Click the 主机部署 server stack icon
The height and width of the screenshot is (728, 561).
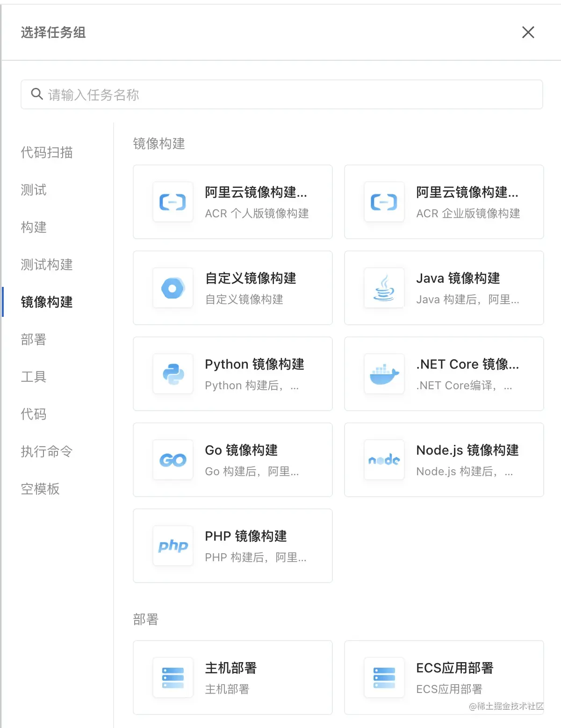tap(173, 678)
